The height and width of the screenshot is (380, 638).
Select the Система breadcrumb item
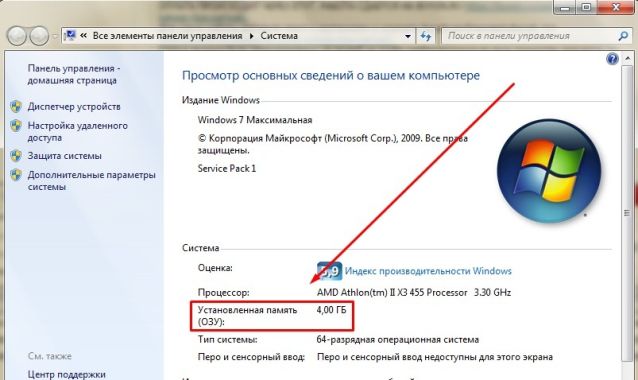point(279,36)
